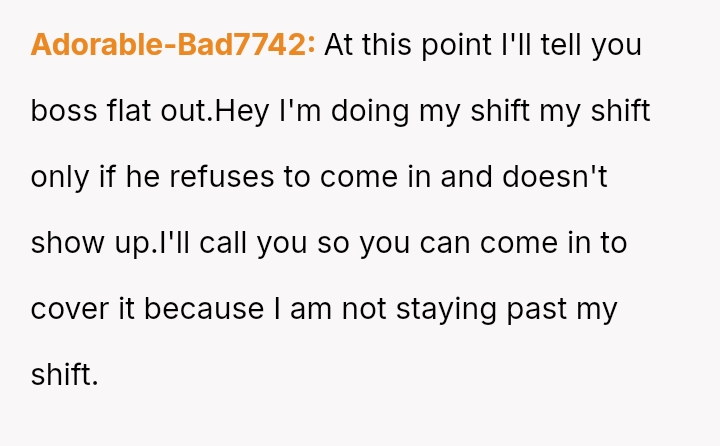
Task: Click the final word "shift." on last line
Action: tap(65, 375)
